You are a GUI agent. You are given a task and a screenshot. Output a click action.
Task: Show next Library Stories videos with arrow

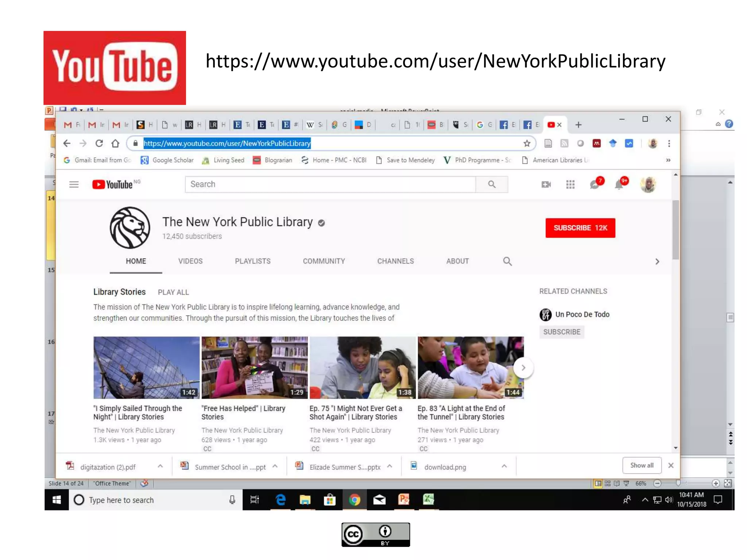(x=523, y=368)
